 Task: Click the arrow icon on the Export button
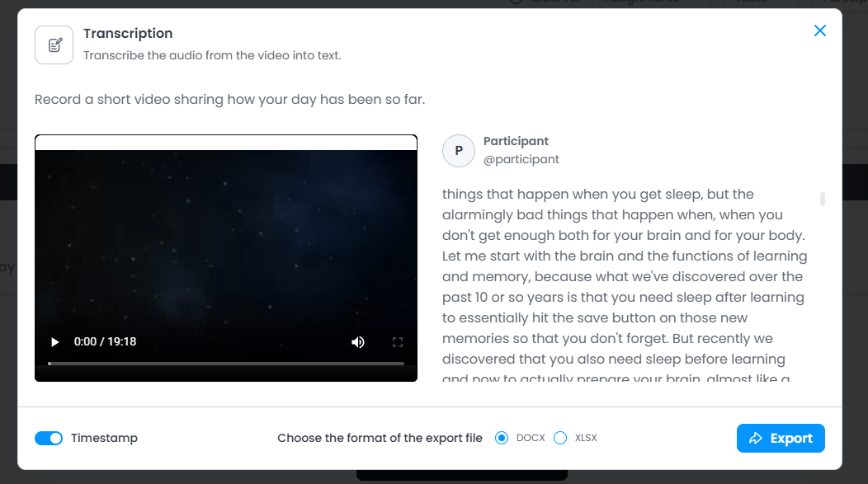pyautogui.click(x=756, y=438)
